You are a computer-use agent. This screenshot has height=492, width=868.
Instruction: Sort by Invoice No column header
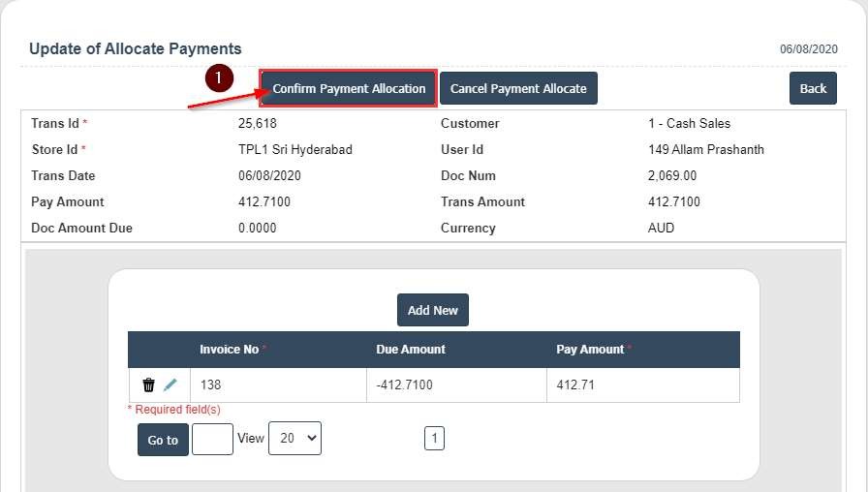(230, 349)
